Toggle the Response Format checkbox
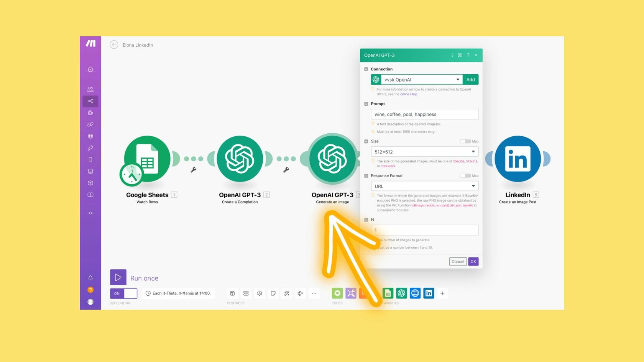644x362 pixels. [x=366, y=176]
